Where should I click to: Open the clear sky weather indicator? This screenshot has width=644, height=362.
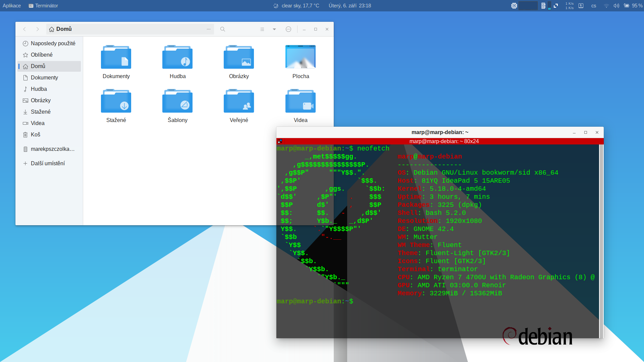tap(296, 6)
